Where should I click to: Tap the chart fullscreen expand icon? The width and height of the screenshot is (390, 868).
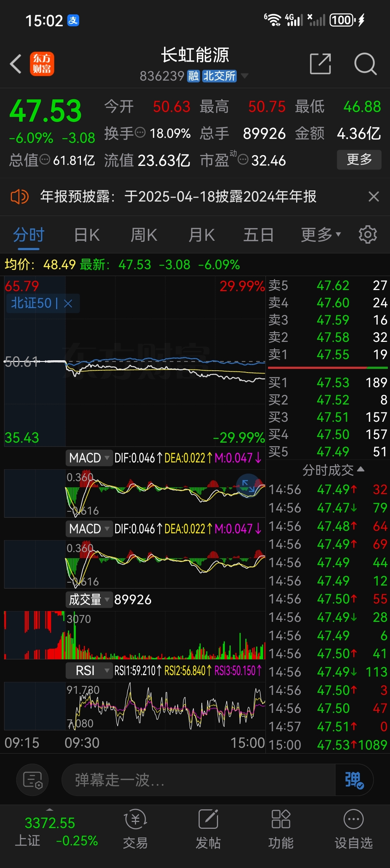pos(248,486)
